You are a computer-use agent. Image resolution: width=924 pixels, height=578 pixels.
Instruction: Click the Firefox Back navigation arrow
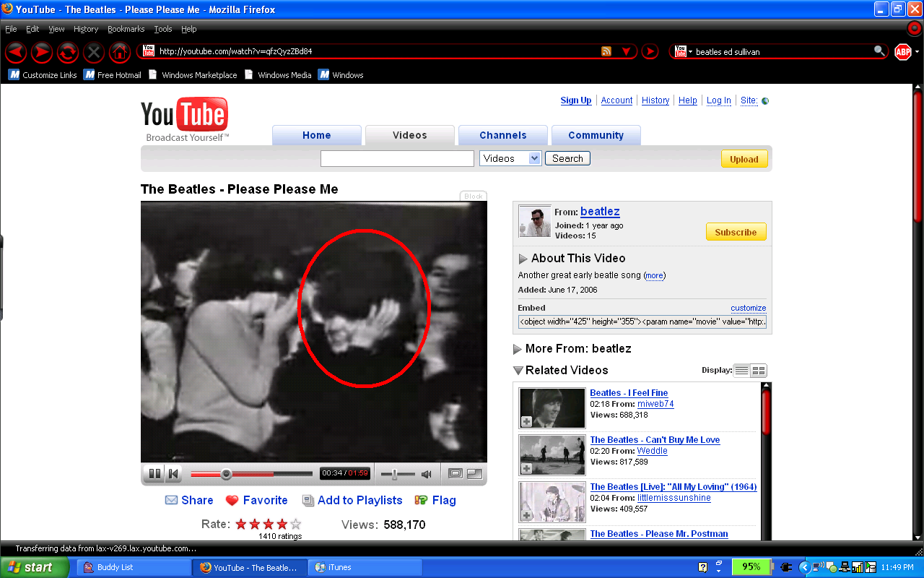(16, 52)
